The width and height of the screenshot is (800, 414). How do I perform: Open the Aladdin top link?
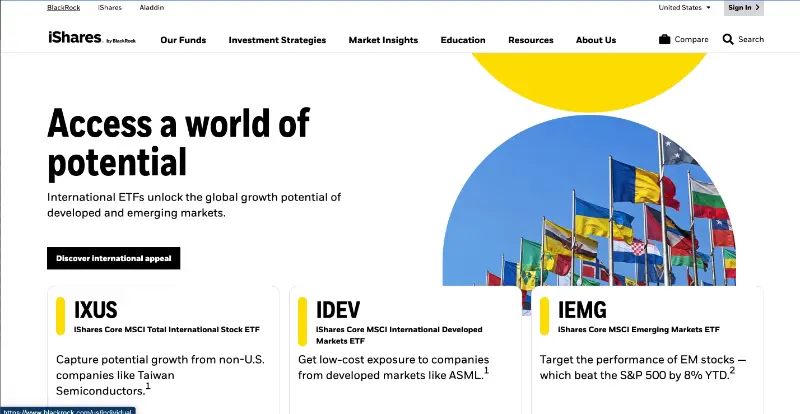[x=152, y=8]
